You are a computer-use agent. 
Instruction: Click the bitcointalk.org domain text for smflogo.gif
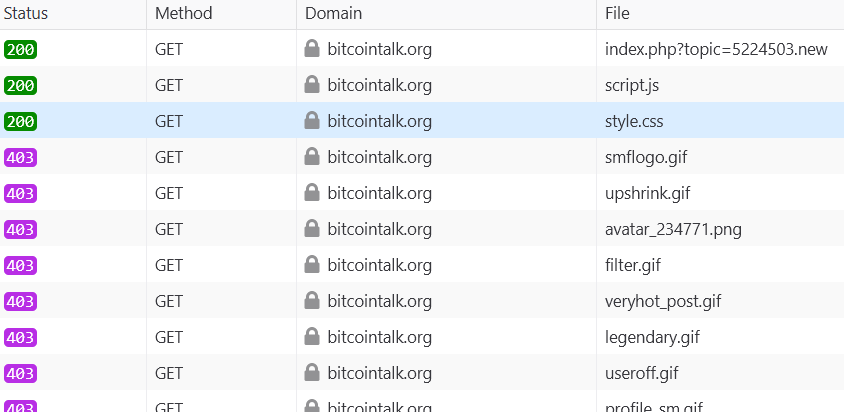point(379,158)
